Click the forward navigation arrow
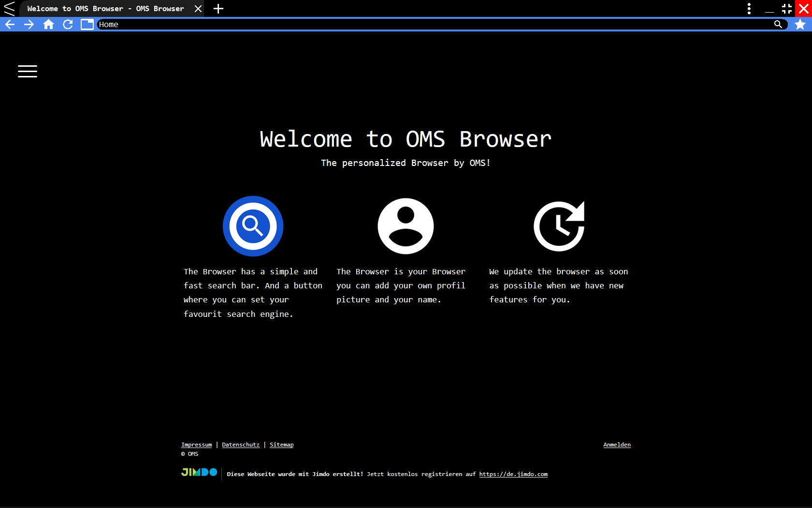Viewport: 812px width, 508px height. [x=29, y=24]
